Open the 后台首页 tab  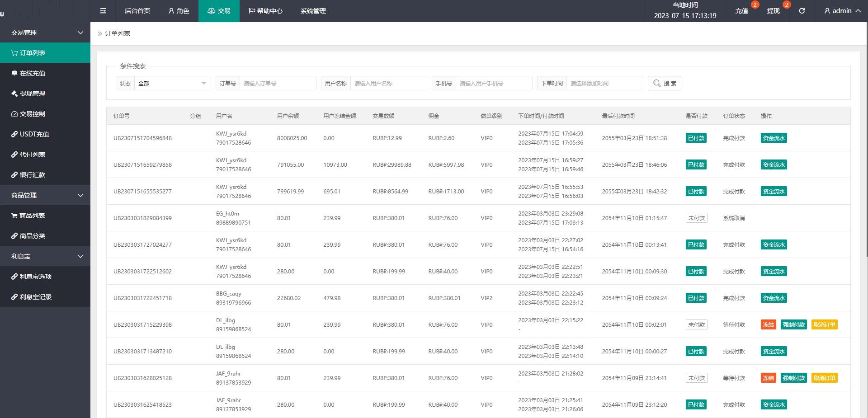pos(137,11)
